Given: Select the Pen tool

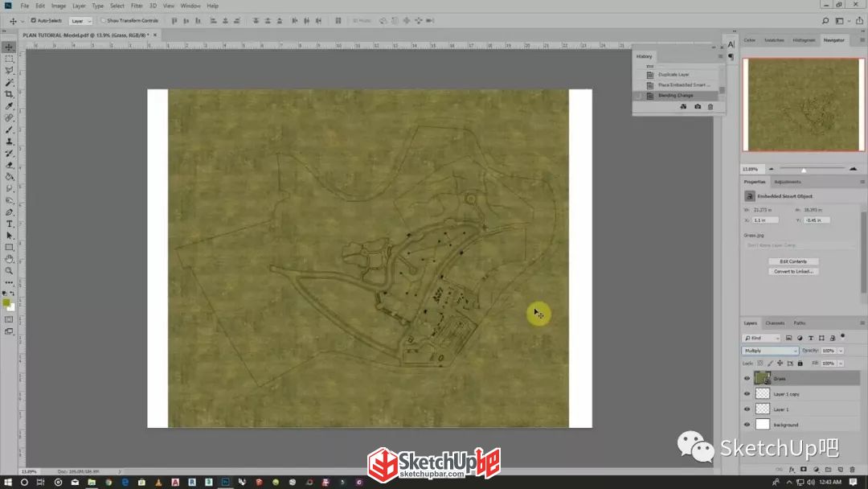Looking at the screenshot, I should click(x=9, y=212).
